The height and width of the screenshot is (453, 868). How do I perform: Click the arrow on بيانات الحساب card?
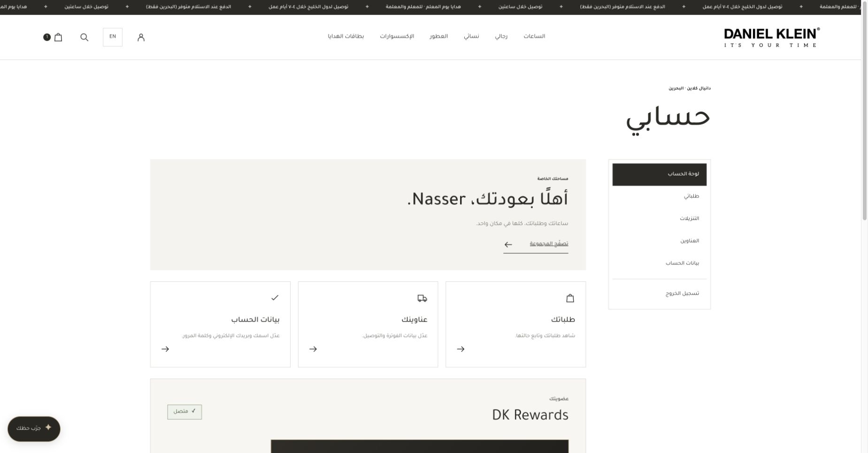(165, 349)
